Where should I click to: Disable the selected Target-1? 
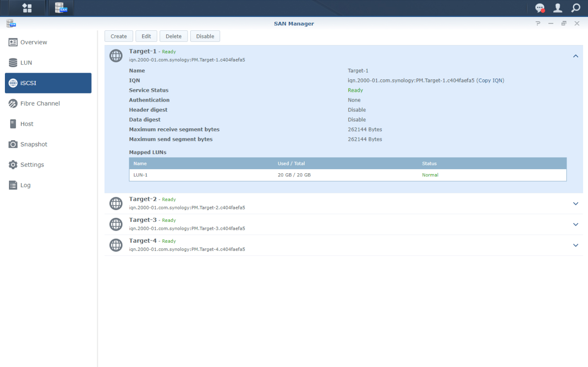205,36
